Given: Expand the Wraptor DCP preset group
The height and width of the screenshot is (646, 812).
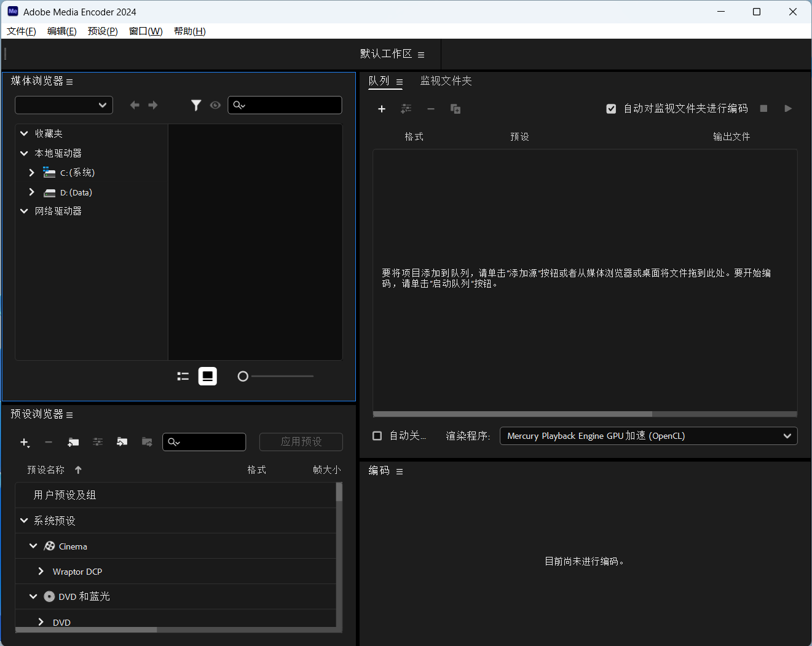Looking at the screenshot, I should click(x=41, y=571).
